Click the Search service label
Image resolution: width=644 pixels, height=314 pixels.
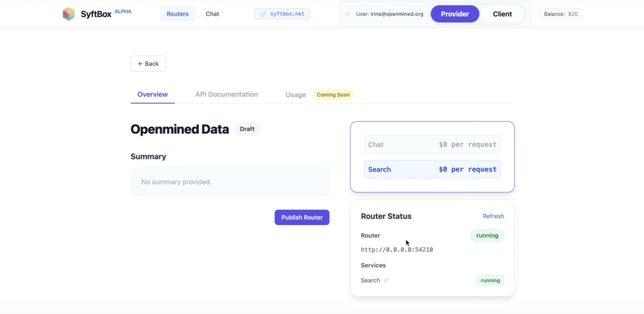coord(370,280)
